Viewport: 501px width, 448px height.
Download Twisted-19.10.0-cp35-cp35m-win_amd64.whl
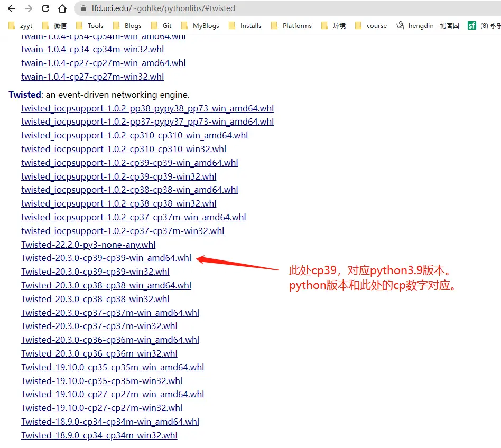pyautogui.click(x=113, y=367)
